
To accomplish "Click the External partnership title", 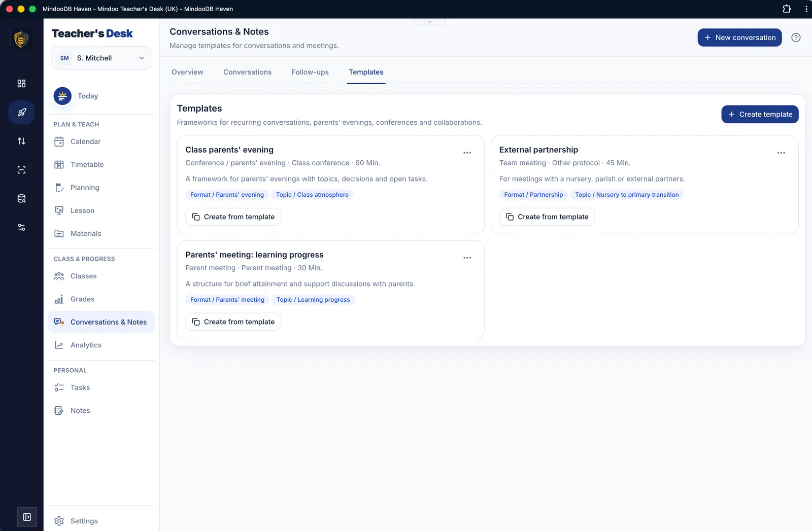I will (538, 150).
